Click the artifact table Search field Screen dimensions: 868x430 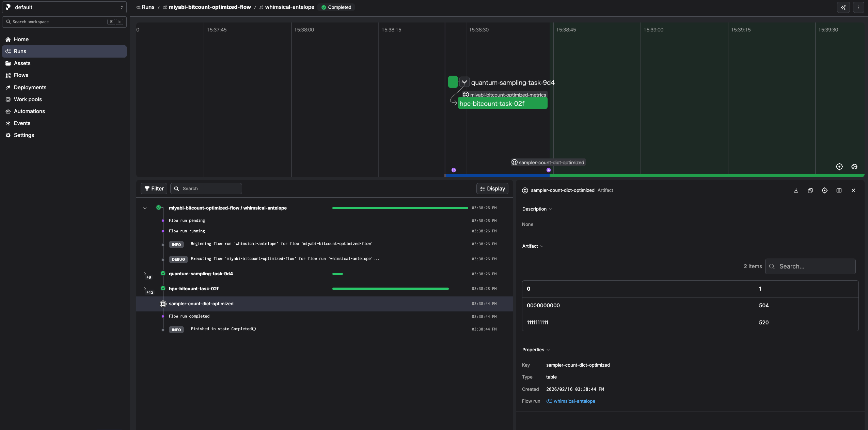(810, 266)
